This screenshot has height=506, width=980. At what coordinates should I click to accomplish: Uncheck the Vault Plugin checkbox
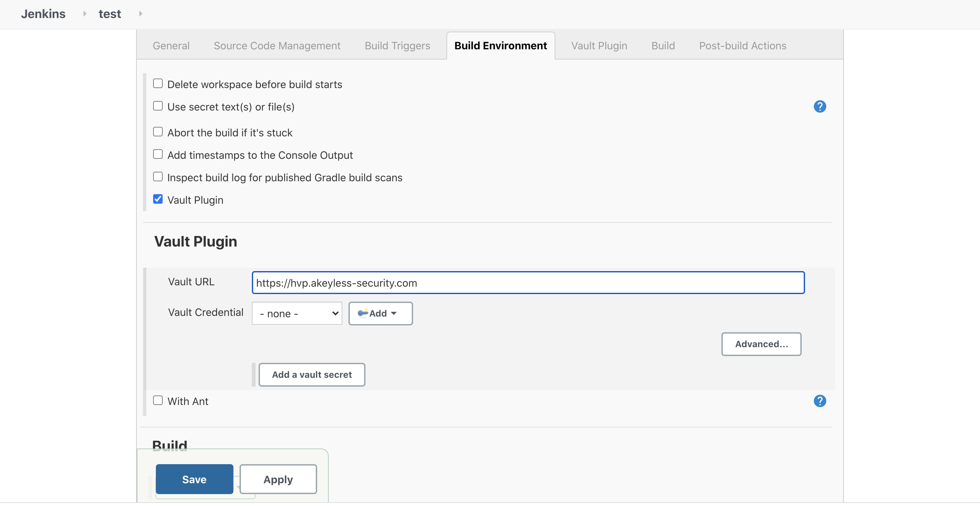click(x=158, y=199)
